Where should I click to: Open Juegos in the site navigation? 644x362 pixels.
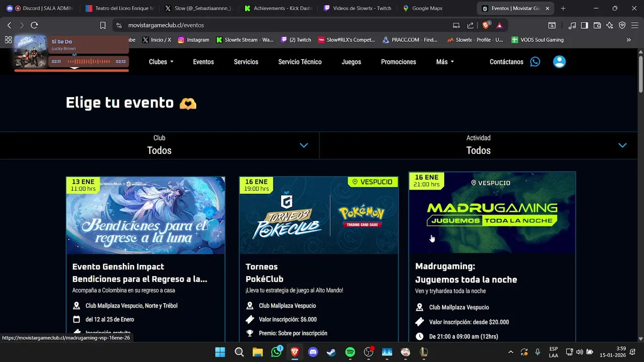(351, 62)
